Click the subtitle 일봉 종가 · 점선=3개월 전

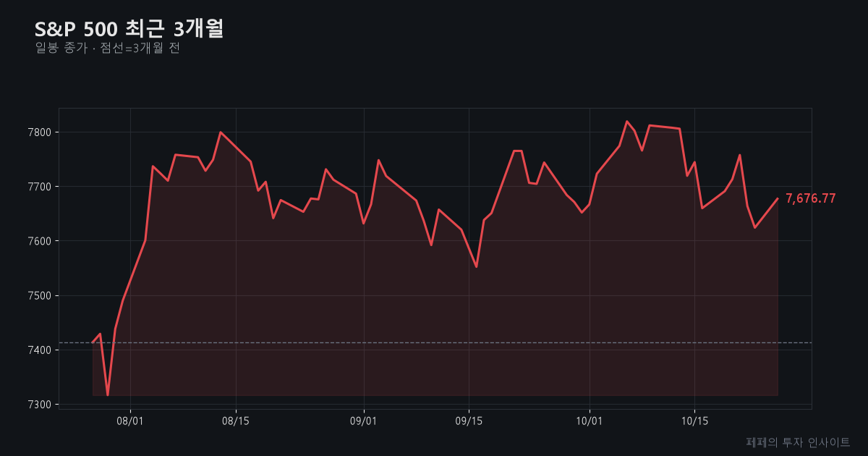107,48
